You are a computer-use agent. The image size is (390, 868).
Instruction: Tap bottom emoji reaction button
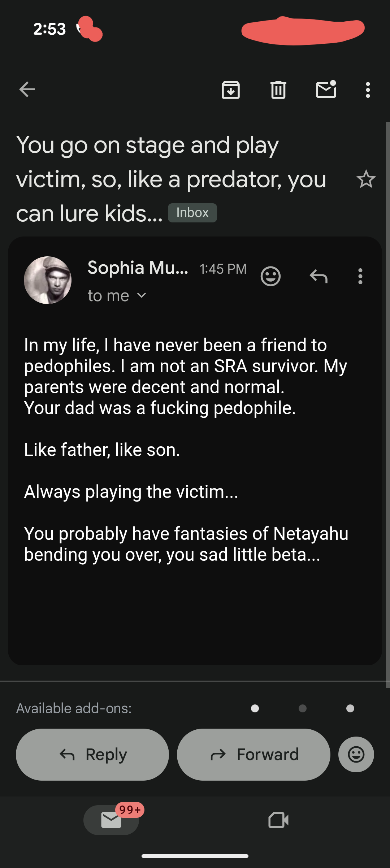(x=356, y=754)
